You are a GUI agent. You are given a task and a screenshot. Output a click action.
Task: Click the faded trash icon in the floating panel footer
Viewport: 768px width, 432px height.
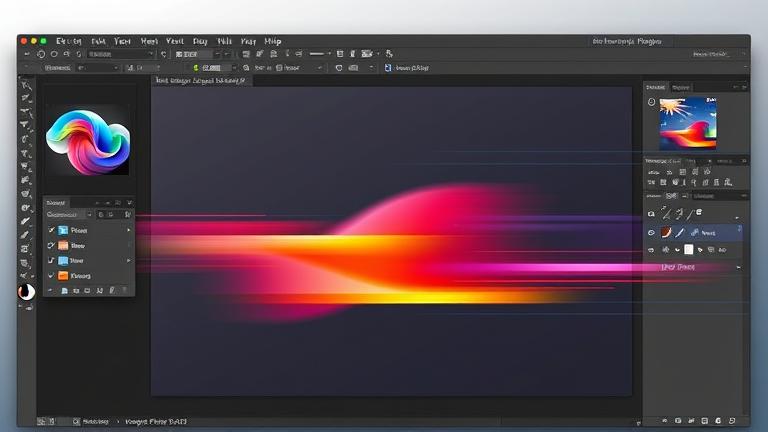[124, 290]
